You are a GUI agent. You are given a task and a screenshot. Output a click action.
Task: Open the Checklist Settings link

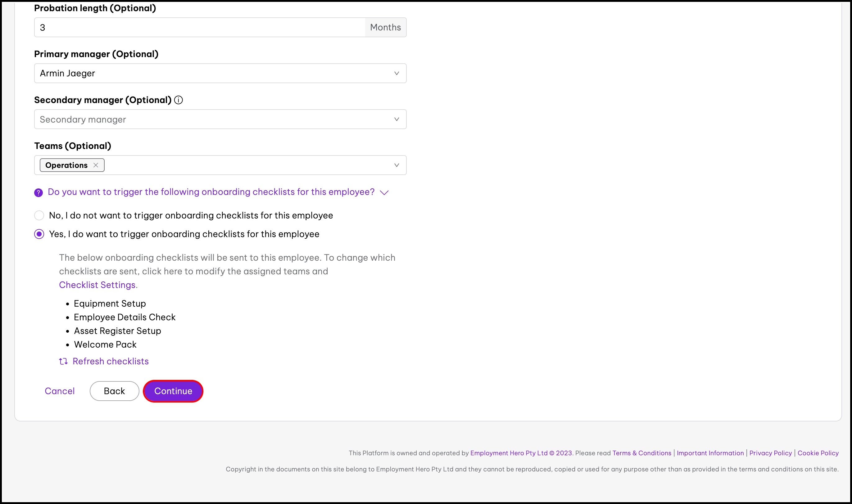(97, 285)
